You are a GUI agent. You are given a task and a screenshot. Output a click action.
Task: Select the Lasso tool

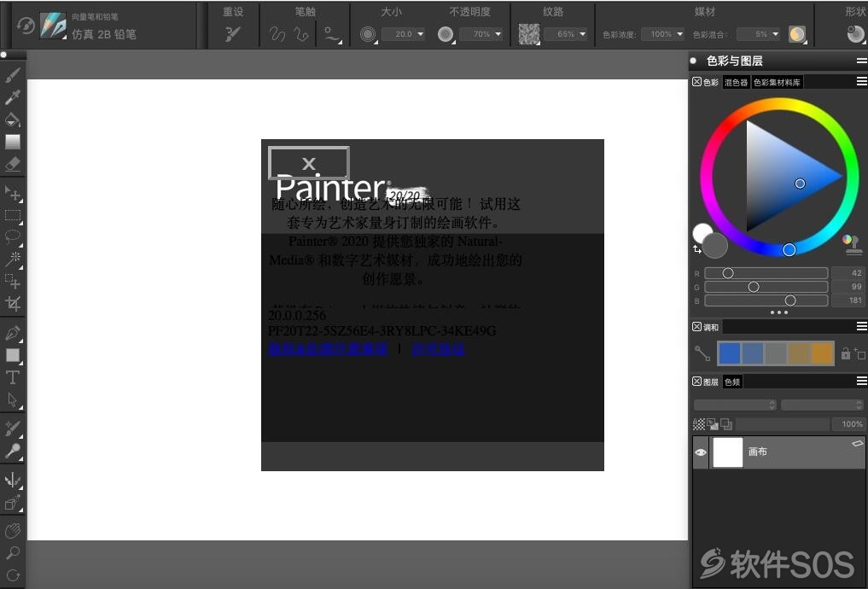12,237
